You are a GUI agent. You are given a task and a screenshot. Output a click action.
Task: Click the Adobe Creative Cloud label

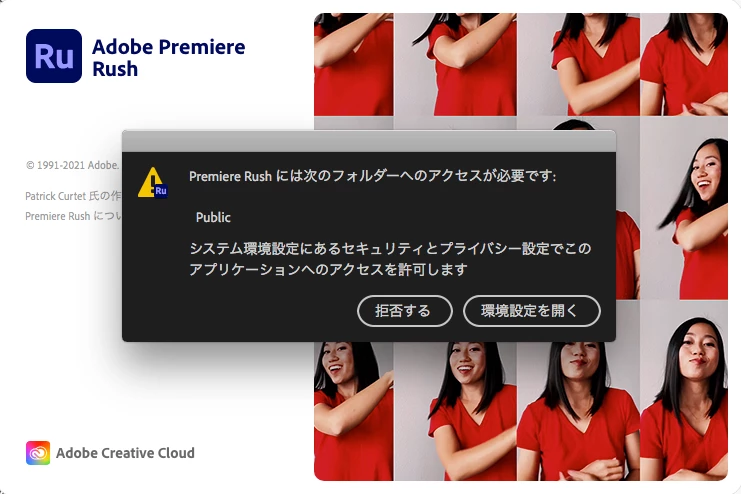point(125,453)
